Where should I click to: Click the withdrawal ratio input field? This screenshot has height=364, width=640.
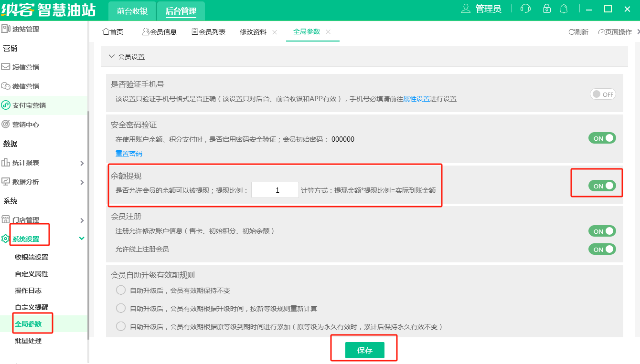point(275,190)
